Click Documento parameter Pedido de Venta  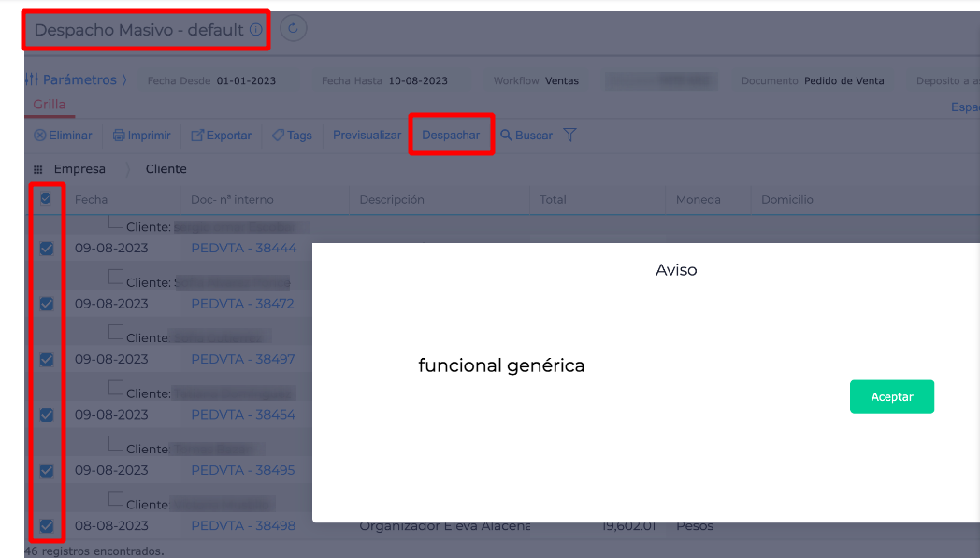click(843, 80)
